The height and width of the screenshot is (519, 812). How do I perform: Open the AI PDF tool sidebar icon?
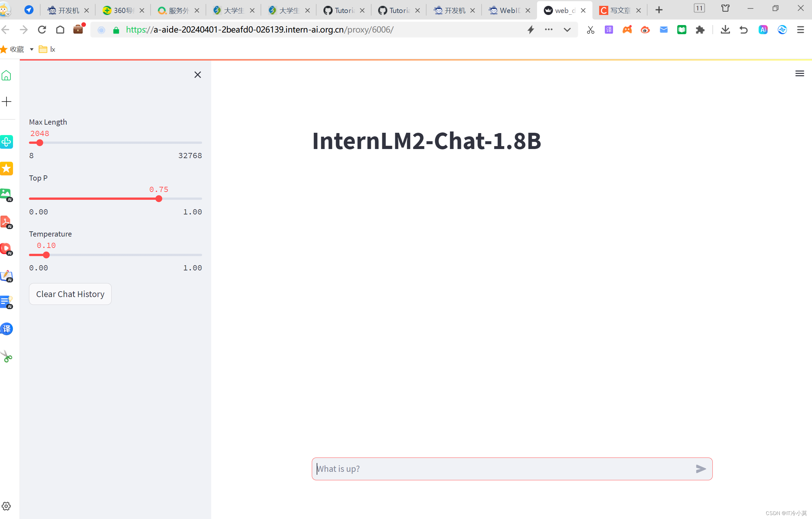pyautogui.click(x=7, y=222)
